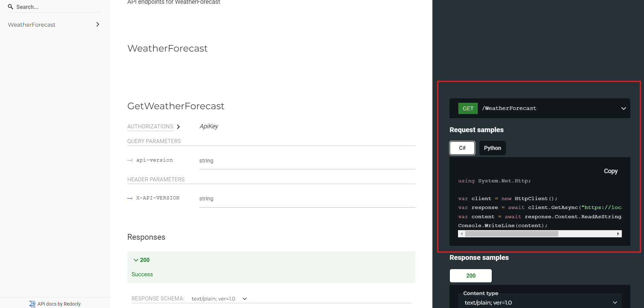Click the Response samples heading
This screenshot has height=308, width=644.
(479, 257)
